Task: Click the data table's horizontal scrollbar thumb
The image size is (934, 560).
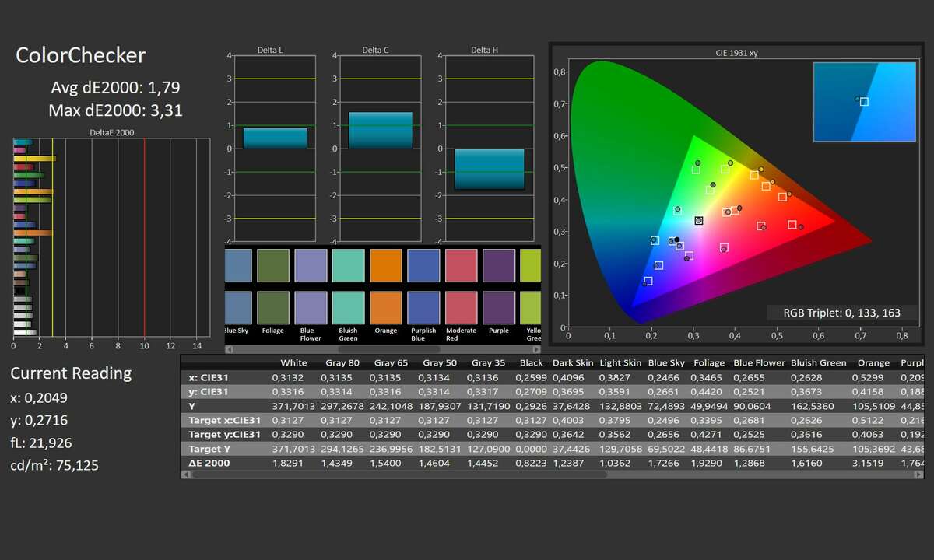Action: point(399,474)
